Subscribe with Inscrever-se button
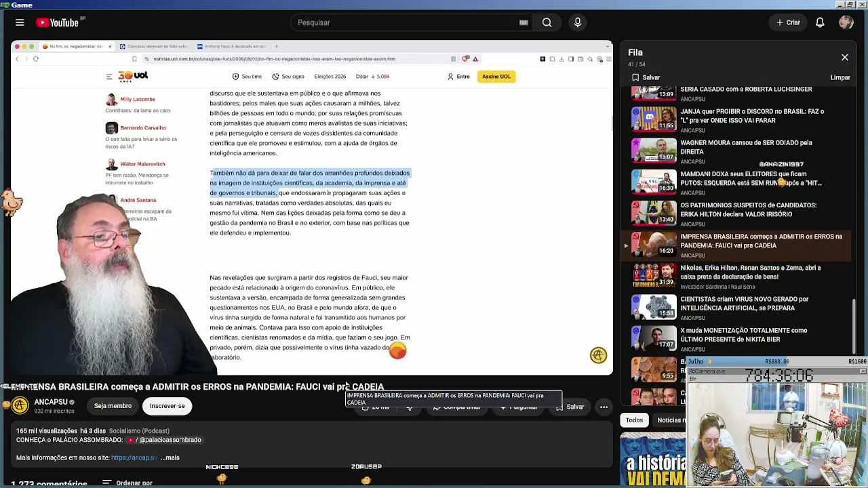Image resolution: width=868 pixels, height=488 pixels. (x=167, y=406)
